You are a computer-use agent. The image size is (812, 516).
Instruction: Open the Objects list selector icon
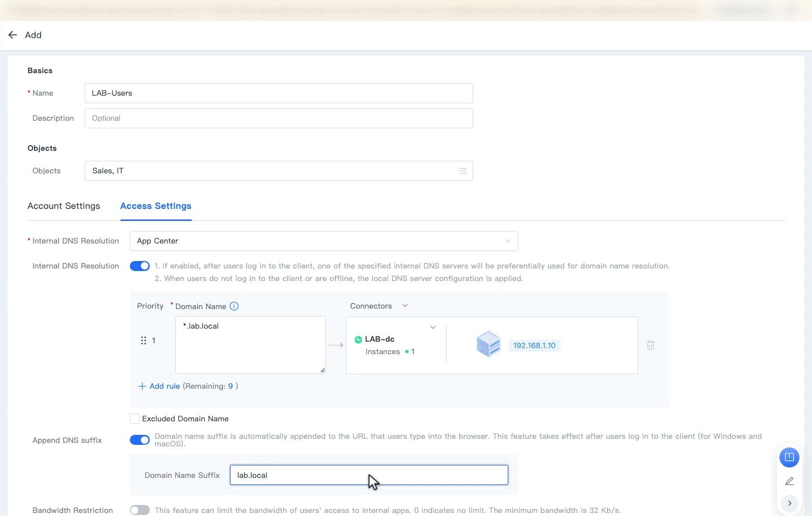pos(463,171)
